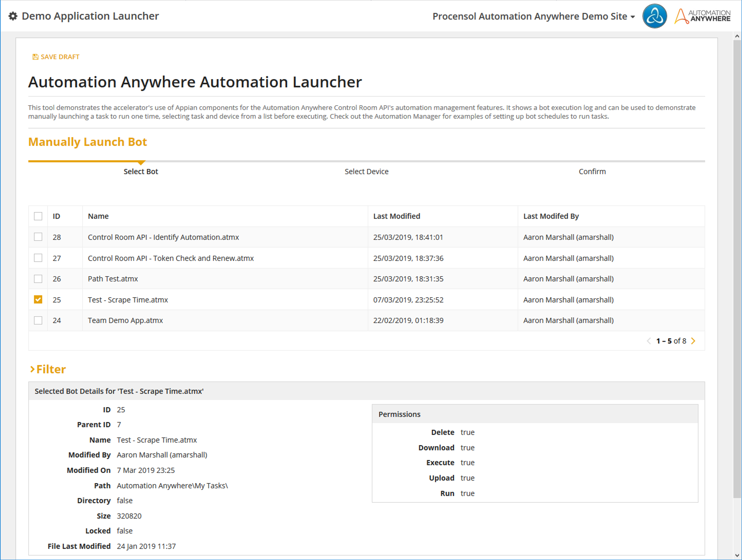This screenshot has width=742, height=560.
Task: Toggle the select-all checkbox in table header
Action: click(38, 216)
